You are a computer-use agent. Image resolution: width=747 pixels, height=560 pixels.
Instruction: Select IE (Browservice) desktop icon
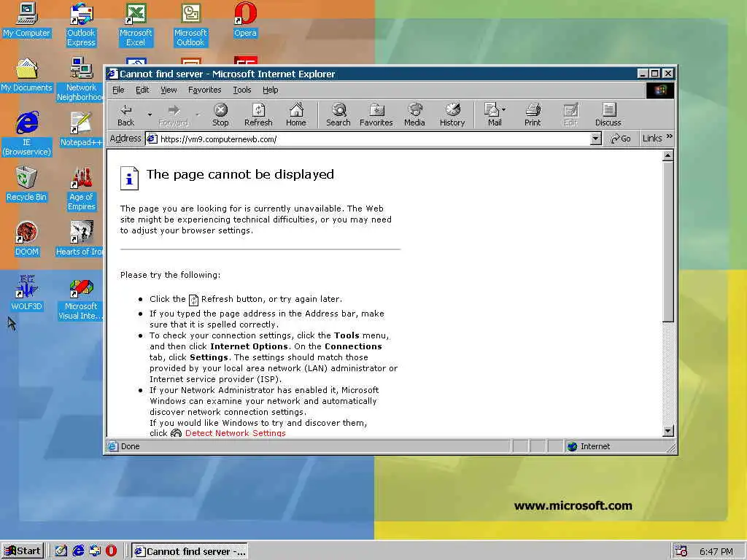click(27, 134)
